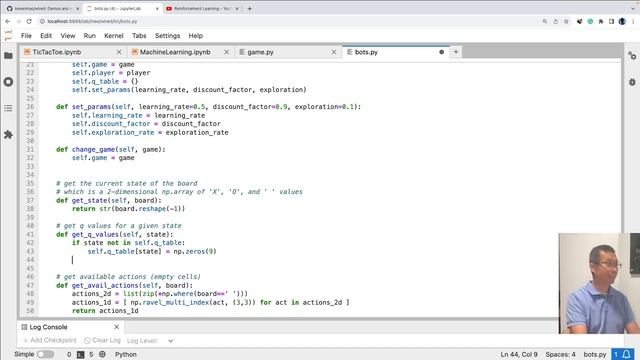Close the game.py tab
The image size is (640, 360).
334,52
